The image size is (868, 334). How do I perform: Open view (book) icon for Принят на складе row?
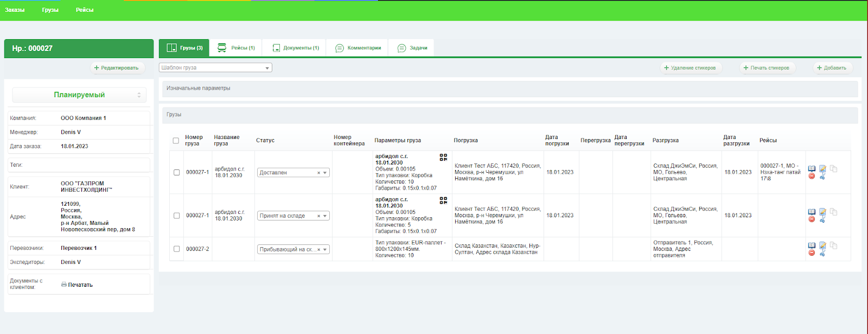point(812,212)
